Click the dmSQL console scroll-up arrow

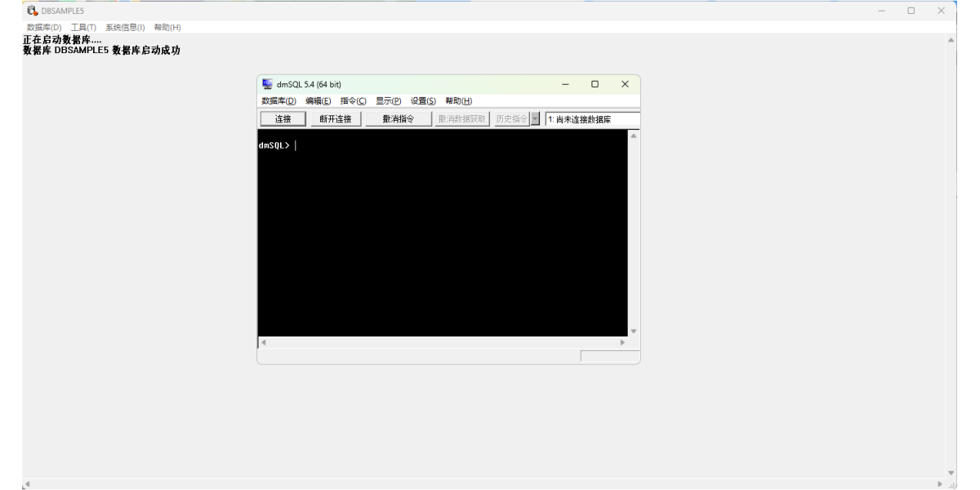tap(633, 136)
